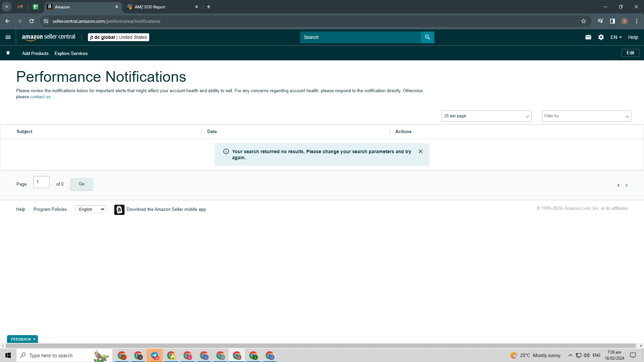Image resolution: width=644 pixels, height=362 pixels.
Task: Open Program Policies link
Action: 50,209
